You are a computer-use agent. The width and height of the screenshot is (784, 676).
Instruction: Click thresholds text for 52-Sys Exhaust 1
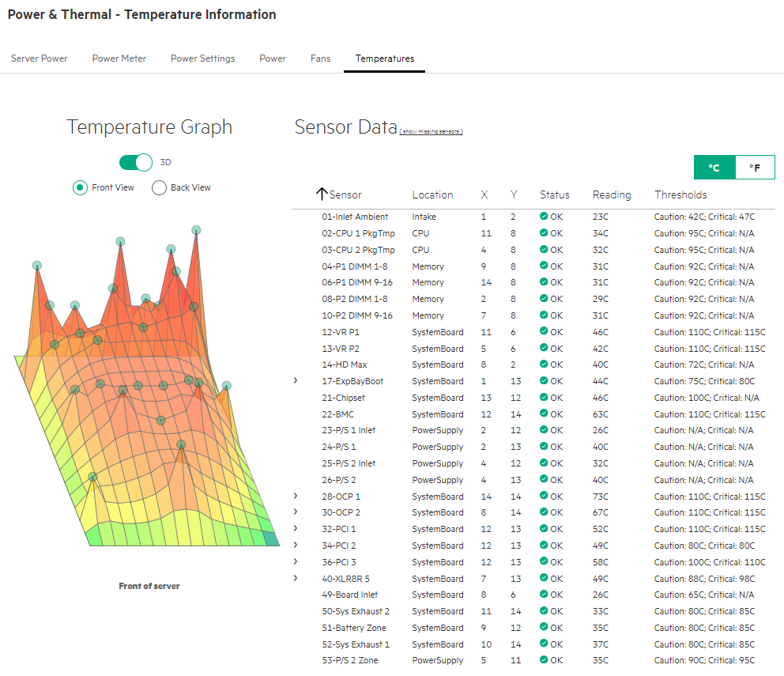coord(704,644)
